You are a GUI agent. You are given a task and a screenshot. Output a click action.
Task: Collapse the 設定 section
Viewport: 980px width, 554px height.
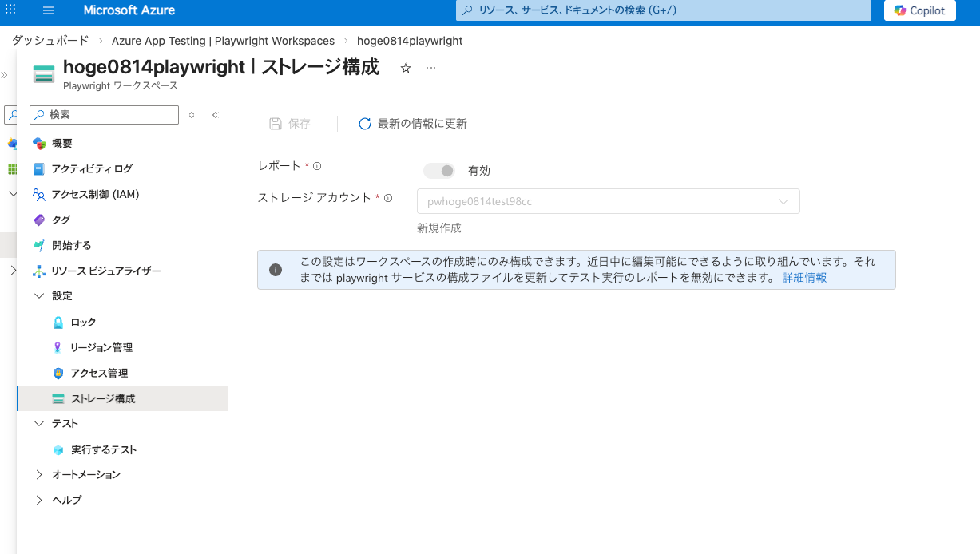point(38,295)
